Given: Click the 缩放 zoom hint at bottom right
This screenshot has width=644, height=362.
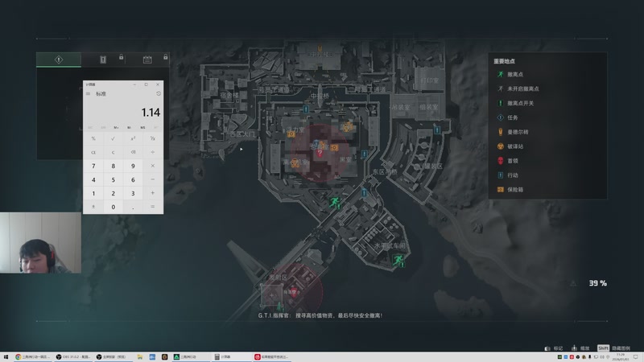Looking at the screenshot, I should tap(580, 348).
